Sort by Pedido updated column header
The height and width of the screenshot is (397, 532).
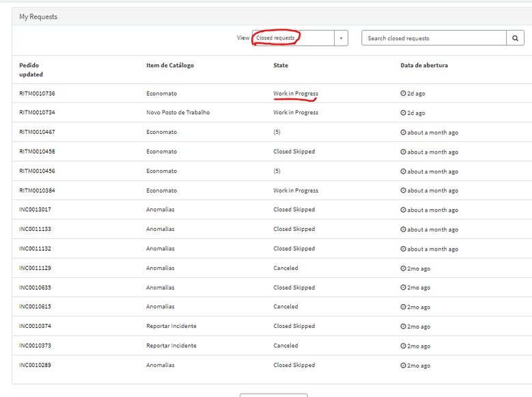point(31,70)
